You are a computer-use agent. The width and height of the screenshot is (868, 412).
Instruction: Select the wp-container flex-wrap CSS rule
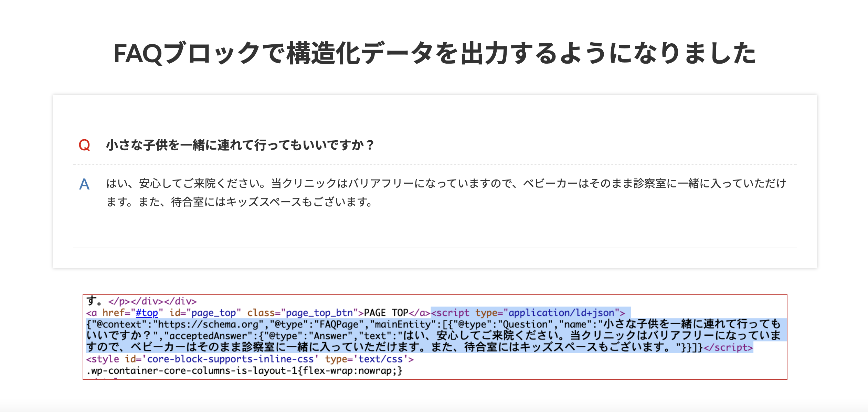tap(244, 371)
